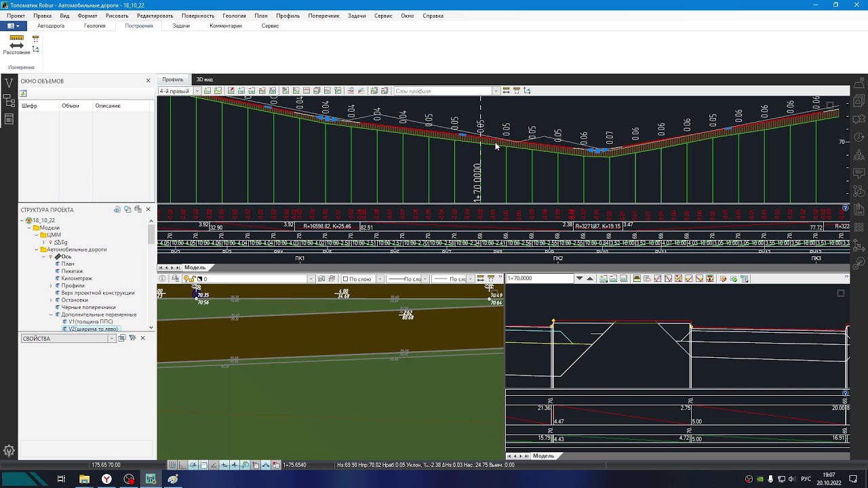Image resolution: width=868 pixels, height=488 pixels.
Task: Open the Поверхность menu
Action: coord(198,16)
